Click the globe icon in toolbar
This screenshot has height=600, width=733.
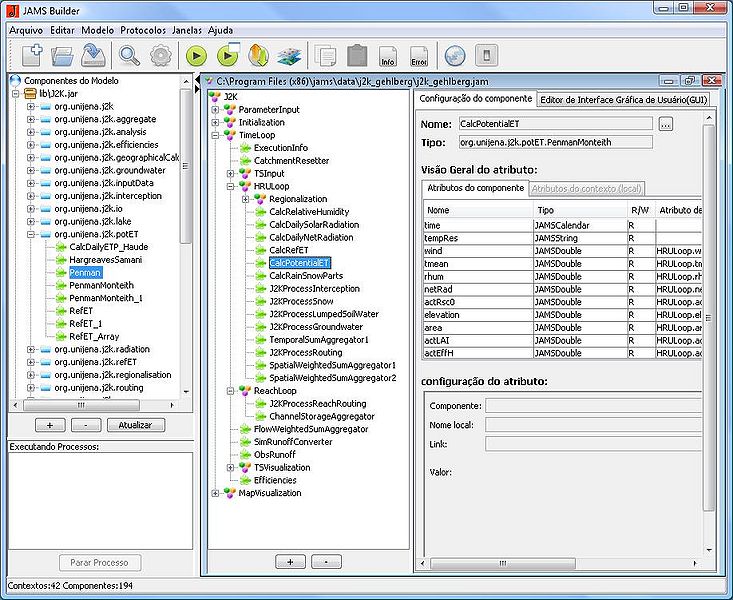pos(455,56)
